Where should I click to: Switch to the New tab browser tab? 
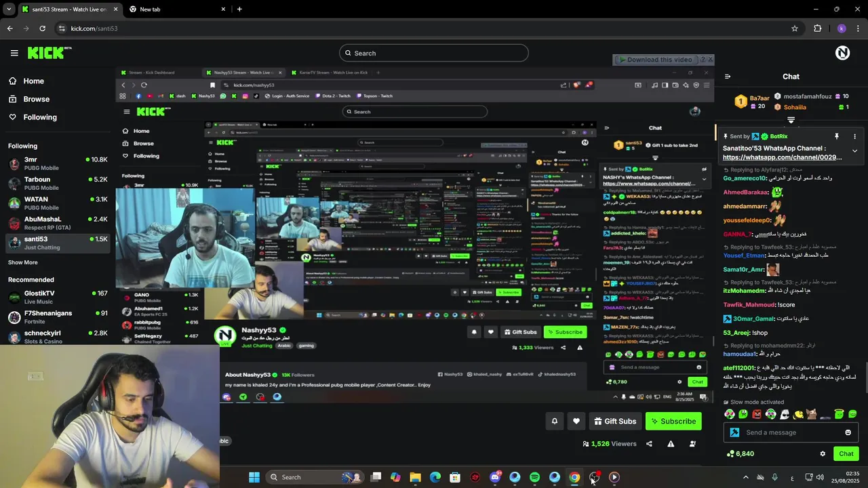coord(178,9)
